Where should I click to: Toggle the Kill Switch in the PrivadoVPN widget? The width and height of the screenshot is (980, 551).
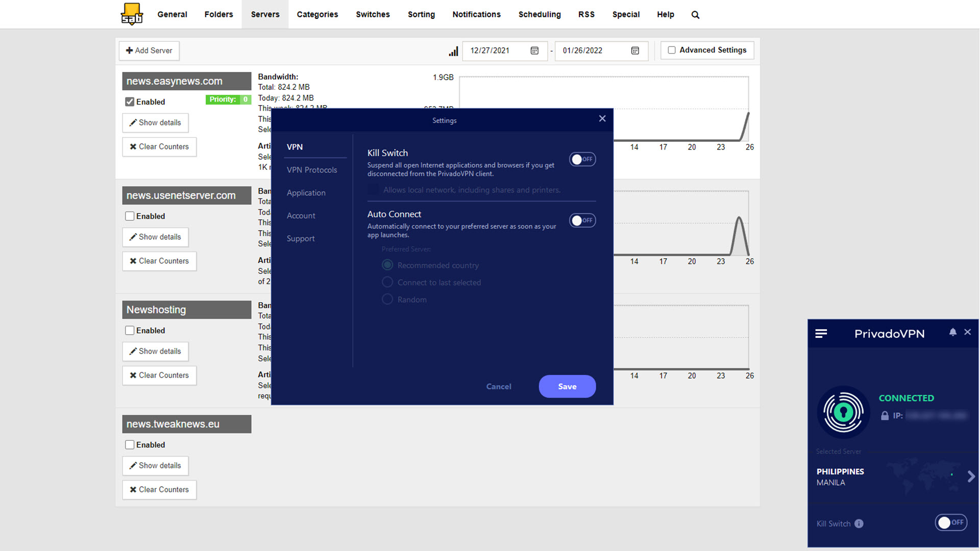(x=951, y=522)
